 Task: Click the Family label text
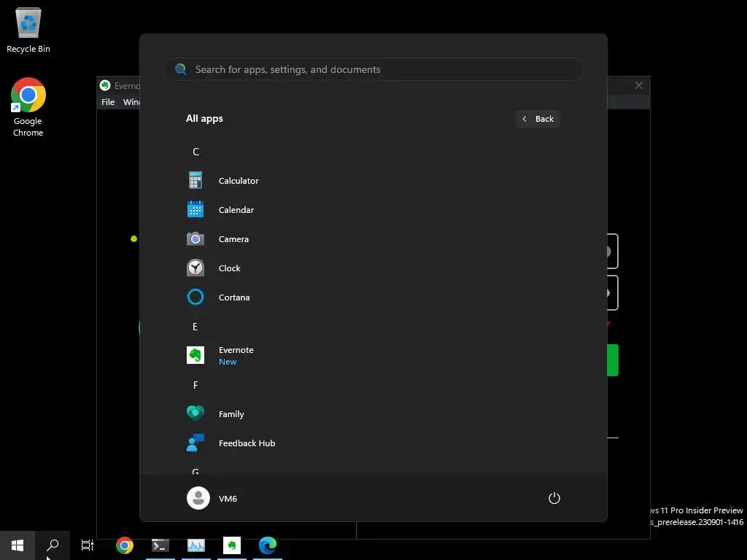point(231,414)
